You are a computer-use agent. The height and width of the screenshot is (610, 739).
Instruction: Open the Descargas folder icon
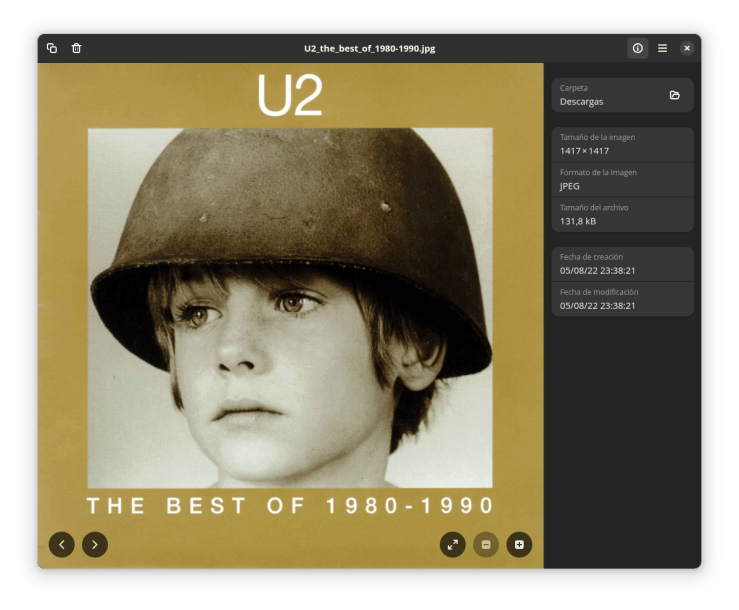tap(674, 95)
